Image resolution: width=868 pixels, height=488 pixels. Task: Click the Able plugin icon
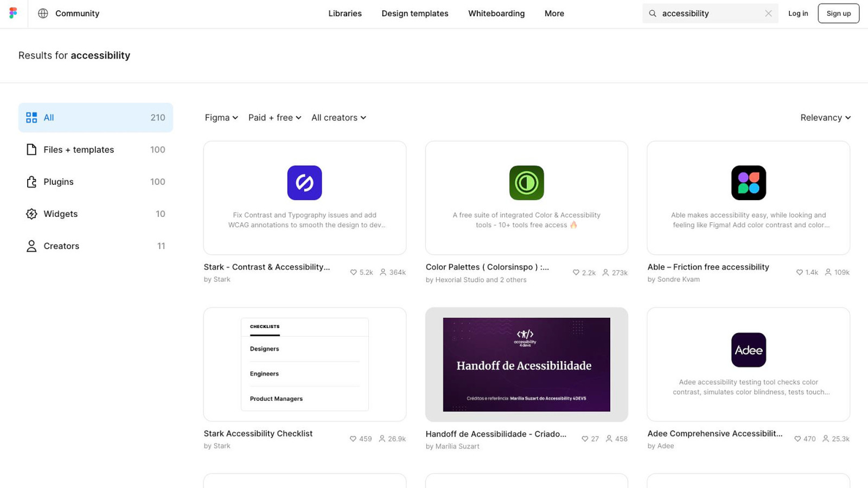pyautogui.click(x=748, y=183)
